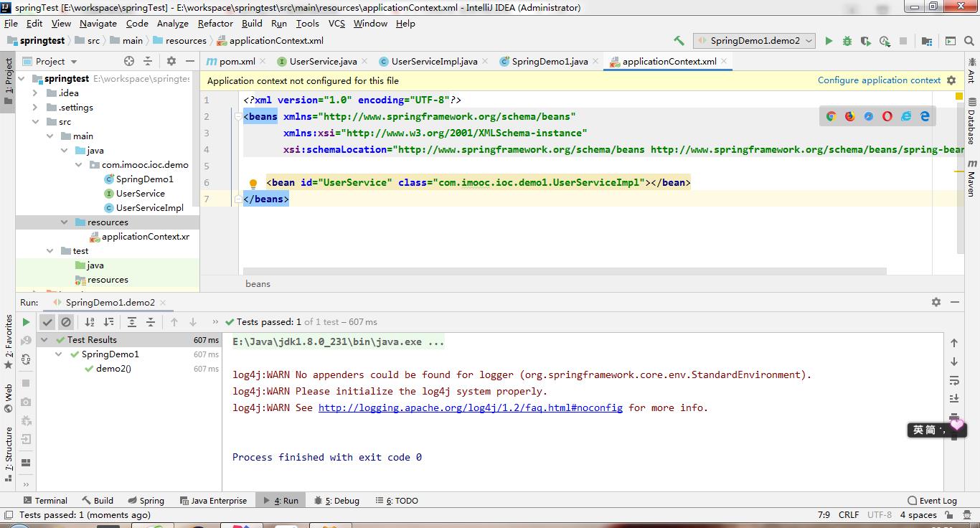Click the Configure application context link
Viewport: 980px width, 528px height.
(879, 80)
